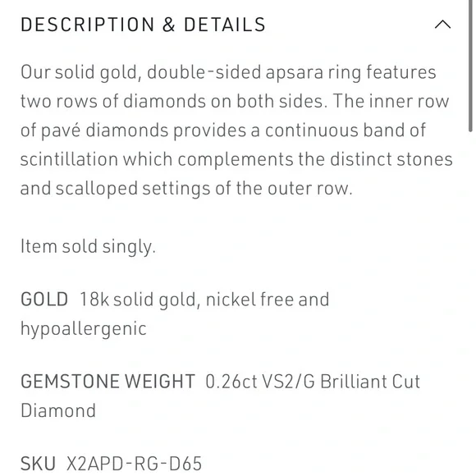
Task: Collapse section using the up chevron icon
Action: [x=442, y=25]
